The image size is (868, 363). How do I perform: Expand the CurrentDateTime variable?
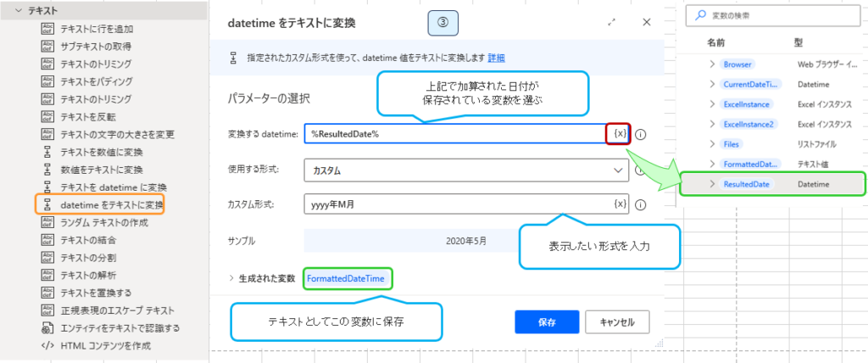tap(712, 84)
